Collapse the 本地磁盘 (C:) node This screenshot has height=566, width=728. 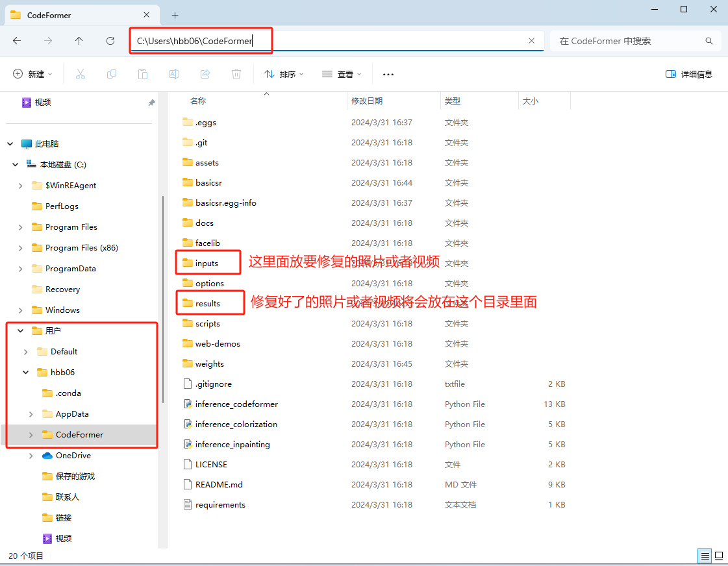(16, 165)
